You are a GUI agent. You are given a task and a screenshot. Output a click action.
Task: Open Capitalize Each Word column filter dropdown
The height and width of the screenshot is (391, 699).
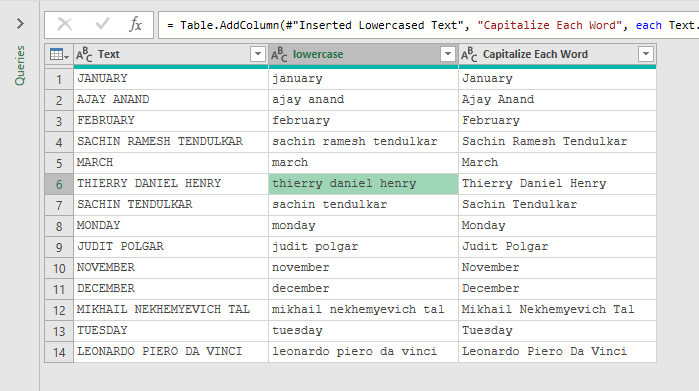(x=646, y=54)
